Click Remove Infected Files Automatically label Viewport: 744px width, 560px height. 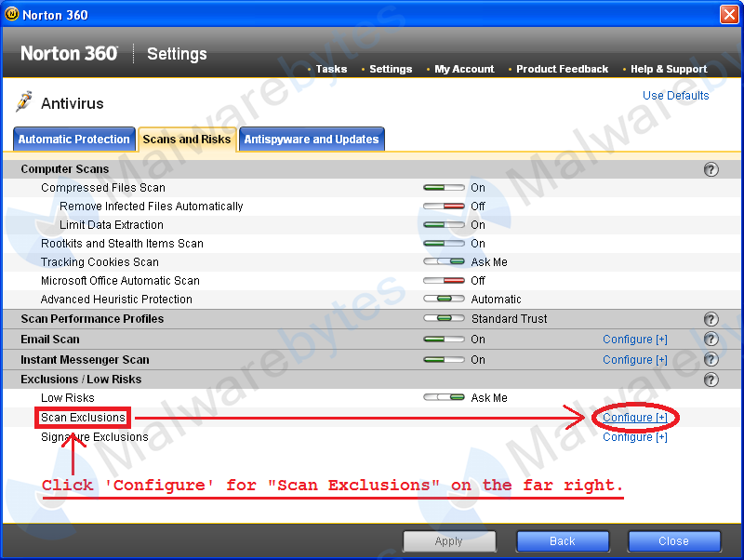tap(152, 207)
